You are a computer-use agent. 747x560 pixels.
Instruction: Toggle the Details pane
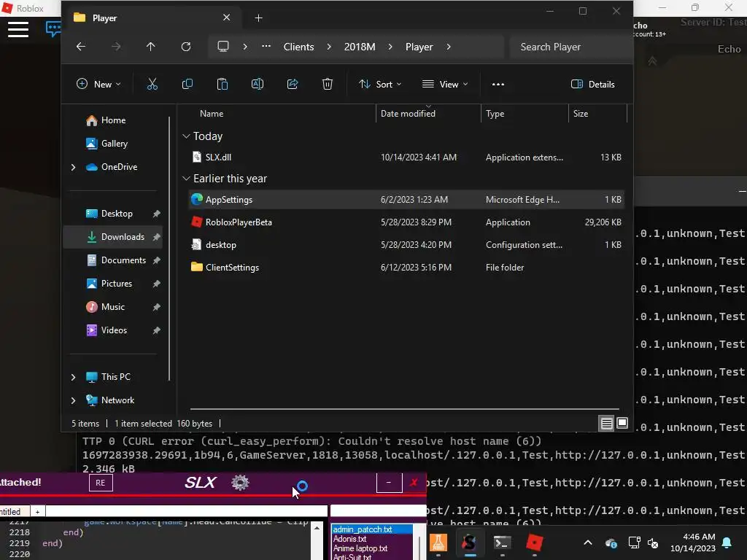592,85
